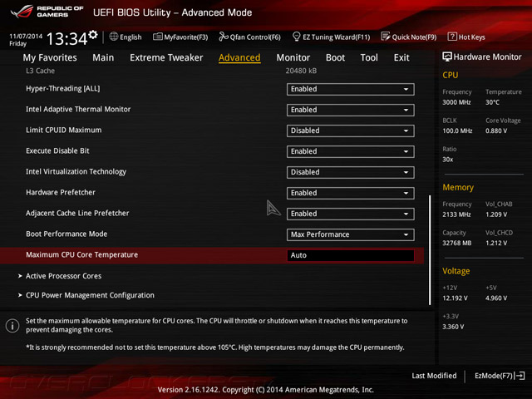Click MyFavorite(F3) label
The height and width of the screenshot is (399, 532).
tap(186, 37)
